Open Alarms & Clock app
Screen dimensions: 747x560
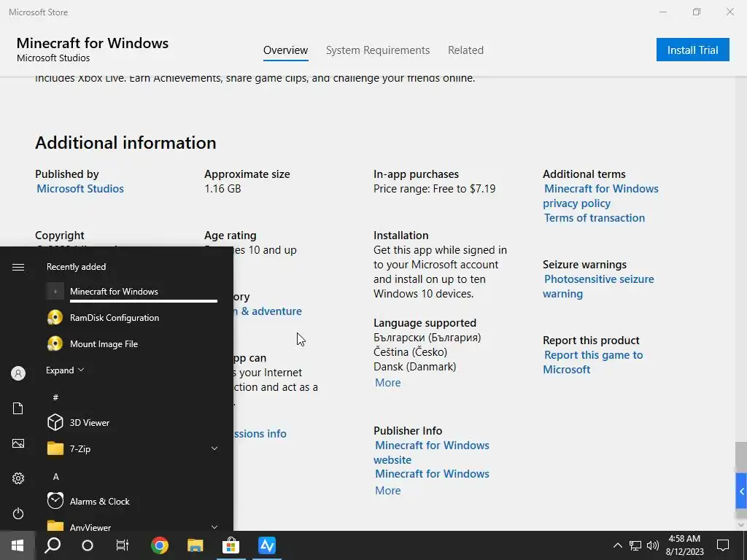pos(132,502)
